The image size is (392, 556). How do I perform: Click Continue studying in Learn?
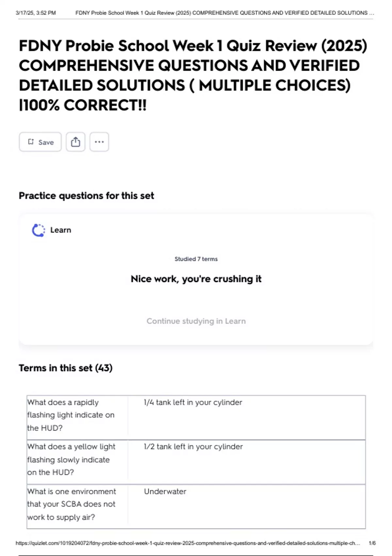(x=196, y=321)
